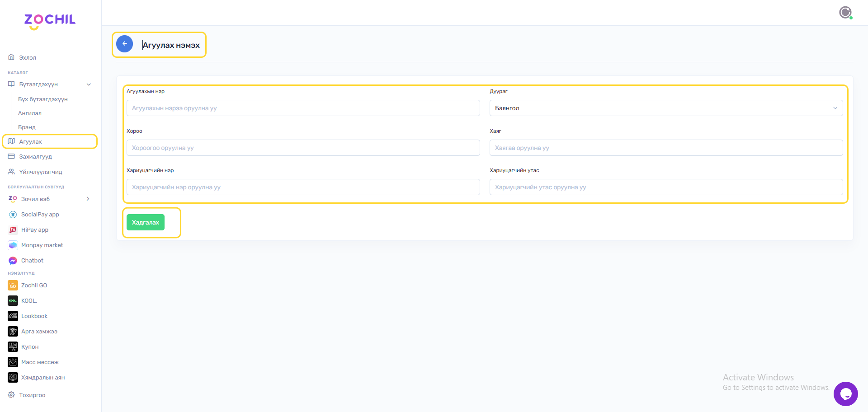Focus the Агуулахын нэр input field
Viewport: 868px width, 412px height.
(x=303, y=108)
